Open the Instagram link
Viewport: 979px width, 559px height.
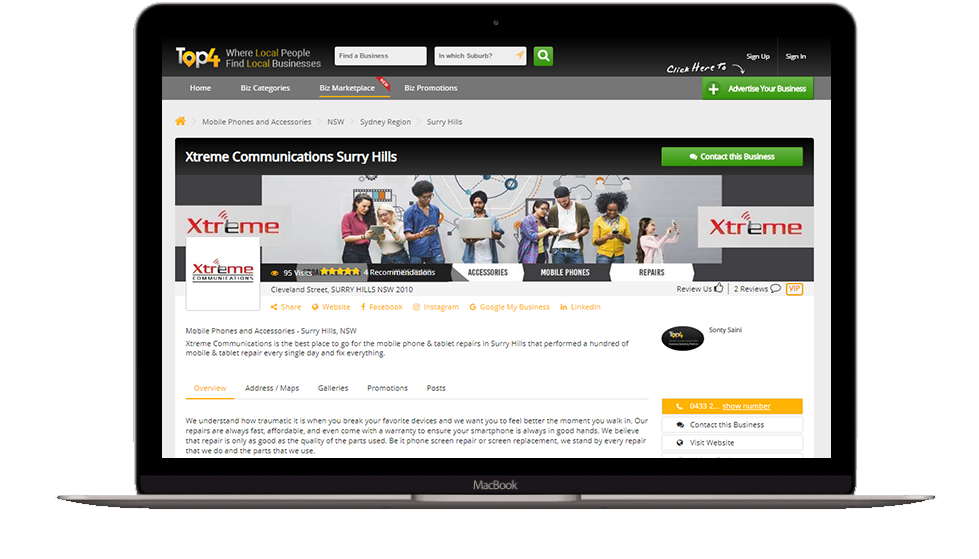(436, 307)
